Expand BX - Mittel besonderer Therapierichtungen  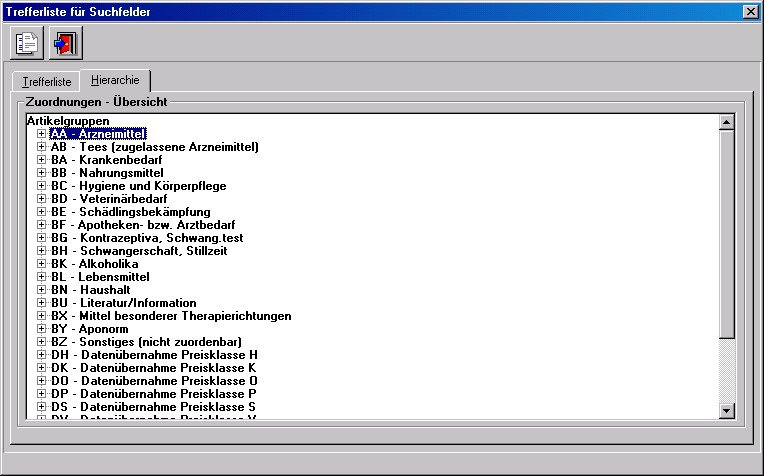[x=41, y=315]
